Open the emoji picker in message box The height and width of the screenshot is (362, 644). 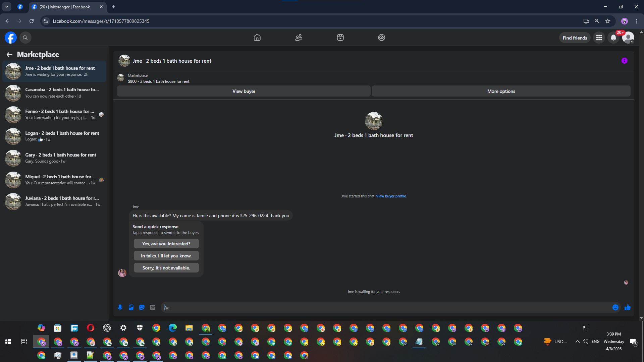pyautogui.click(x=615, y=307)
